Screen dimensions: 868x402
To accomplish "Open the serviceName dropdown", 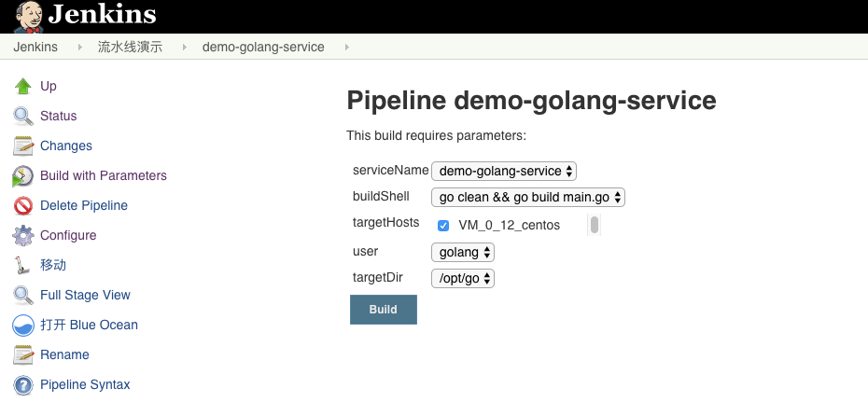I will [504, 172].
